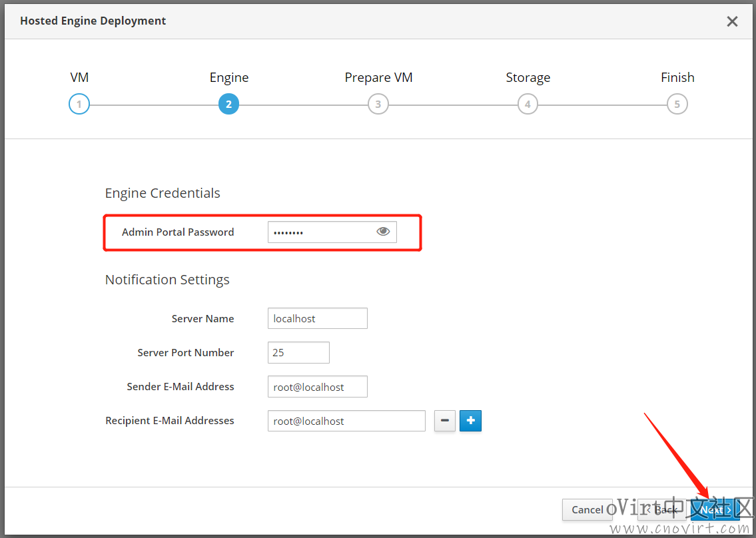Select the VM step label

pos(79,78)
